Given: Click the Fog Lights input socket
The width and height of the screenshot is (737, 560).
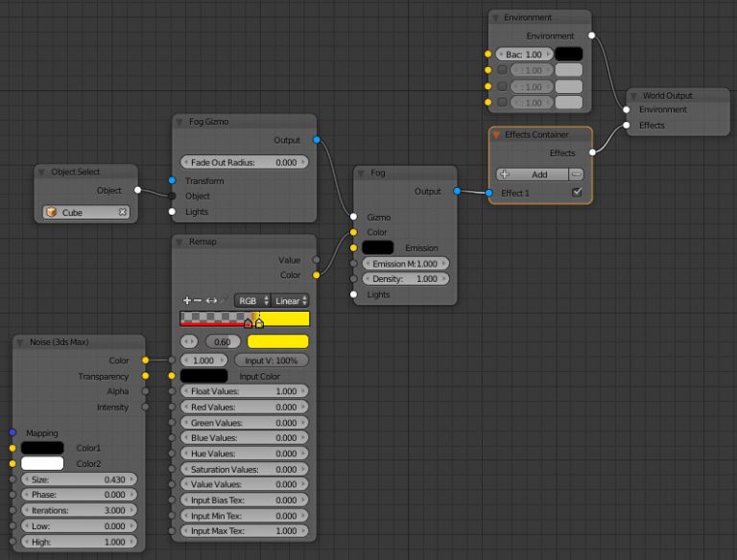Looking at the screenshot, I should 353,294.
